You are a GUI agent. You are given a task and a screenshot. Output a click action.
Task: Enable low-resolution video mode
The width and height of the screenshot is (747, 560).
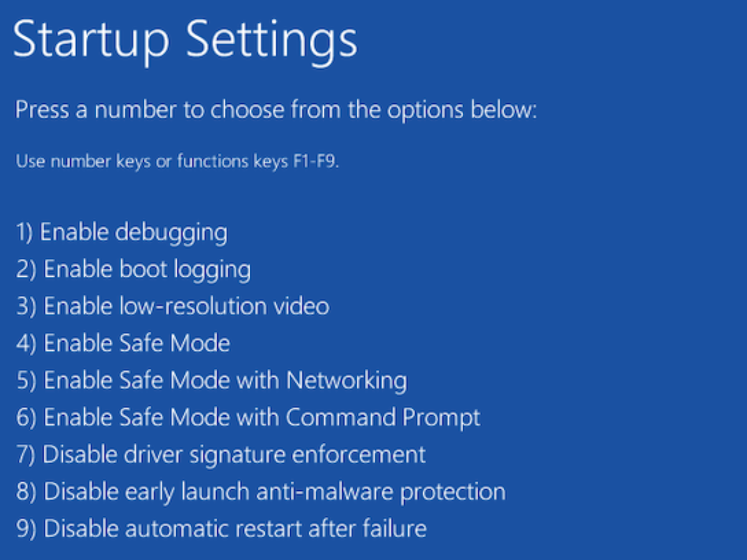coord(172,306)
